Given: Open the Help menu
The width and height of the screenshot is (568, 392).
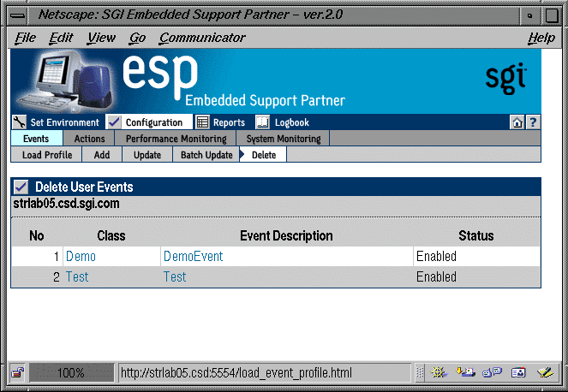Looking at the screenshot, I should pyautogui.click(x=541, y=38).
